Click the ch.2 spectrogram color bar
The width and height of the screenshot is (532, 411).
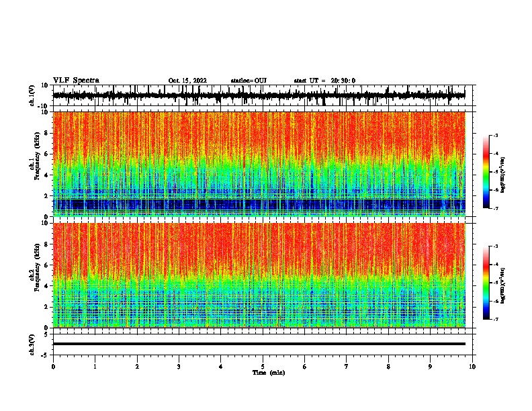[486, 283]
